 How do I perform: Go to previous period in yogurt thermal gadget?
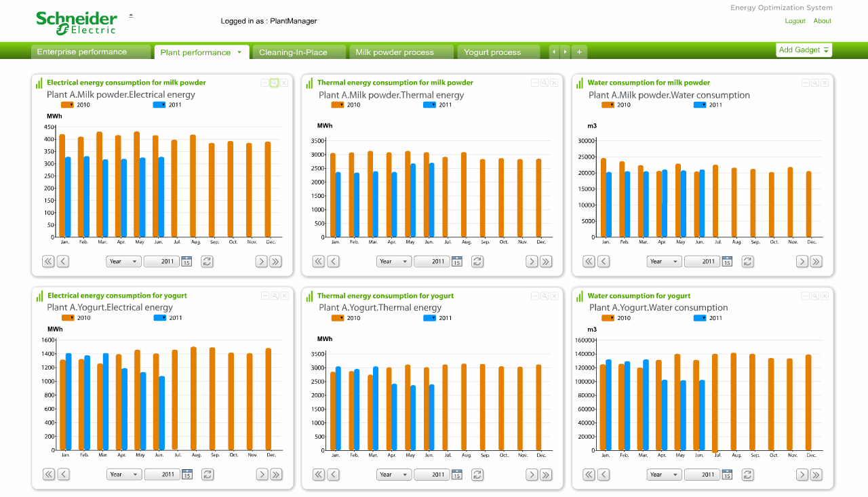(333, 474)
